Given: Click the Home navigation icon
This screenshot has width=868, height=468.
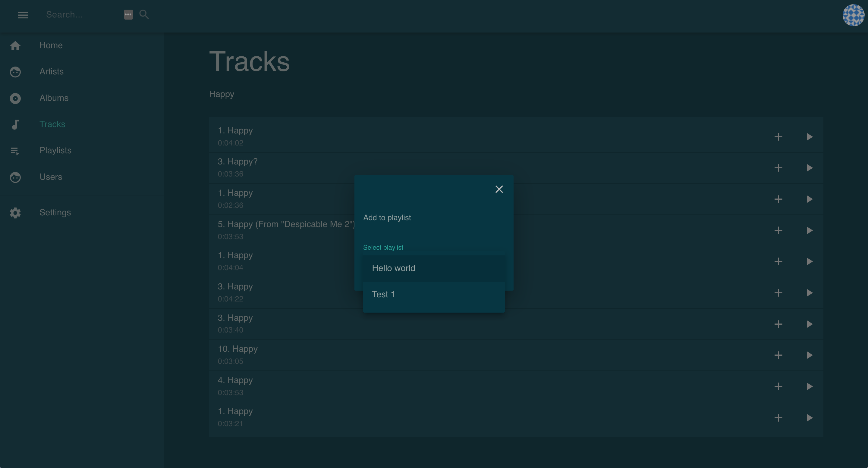Looking at the screenshot, I should click(16, 45).
